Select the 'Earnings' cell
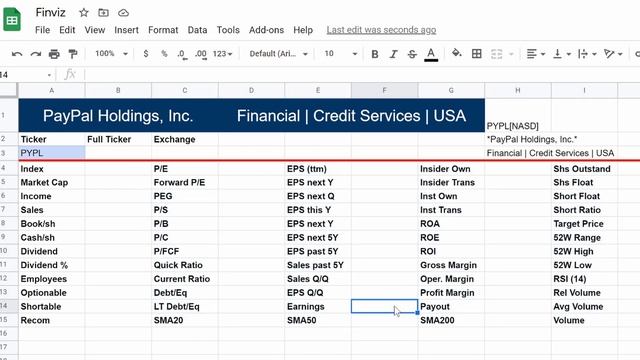640x360 pixels. [x=318, y=307]
